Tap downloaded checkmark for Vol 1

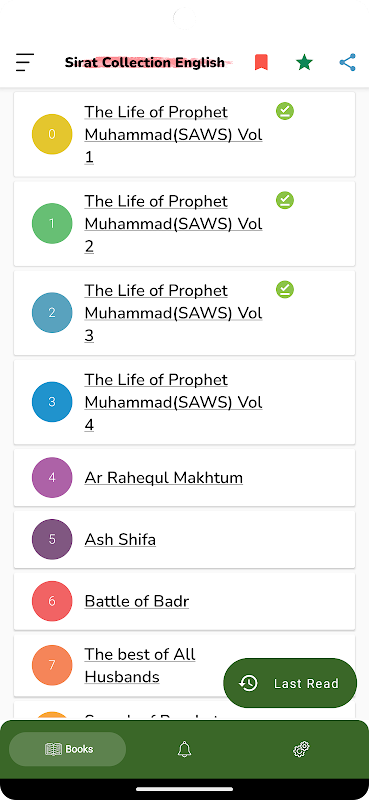click(x=285, y=111)
